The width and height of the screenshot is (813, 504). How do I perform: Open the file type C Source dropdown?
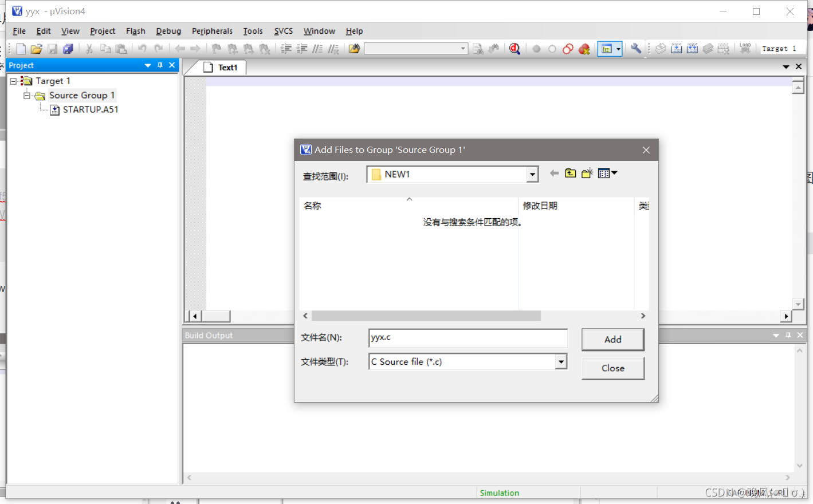[x=561, y=362]
